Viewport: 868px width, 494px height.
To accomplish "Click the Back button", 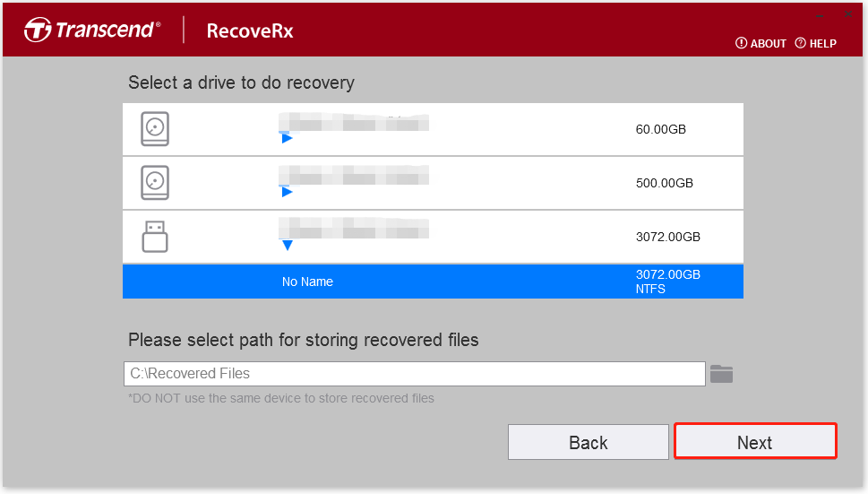I will coord(589,442).
